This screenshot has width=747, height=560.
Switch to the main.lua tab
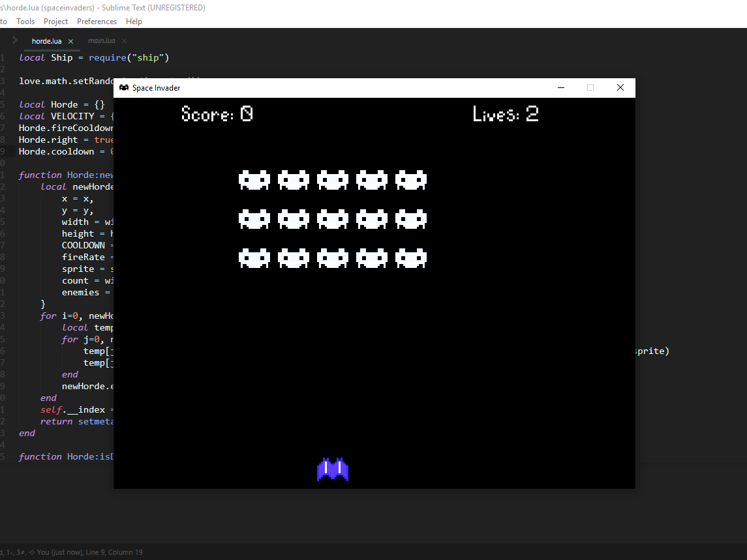(x=102, y=41)
